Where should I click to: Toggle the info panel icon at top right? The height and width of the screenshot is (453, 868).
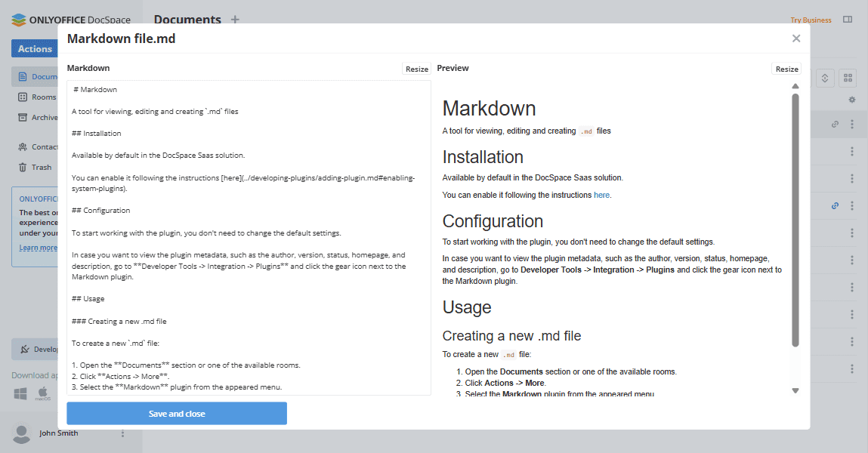click(x=848, y=20)
